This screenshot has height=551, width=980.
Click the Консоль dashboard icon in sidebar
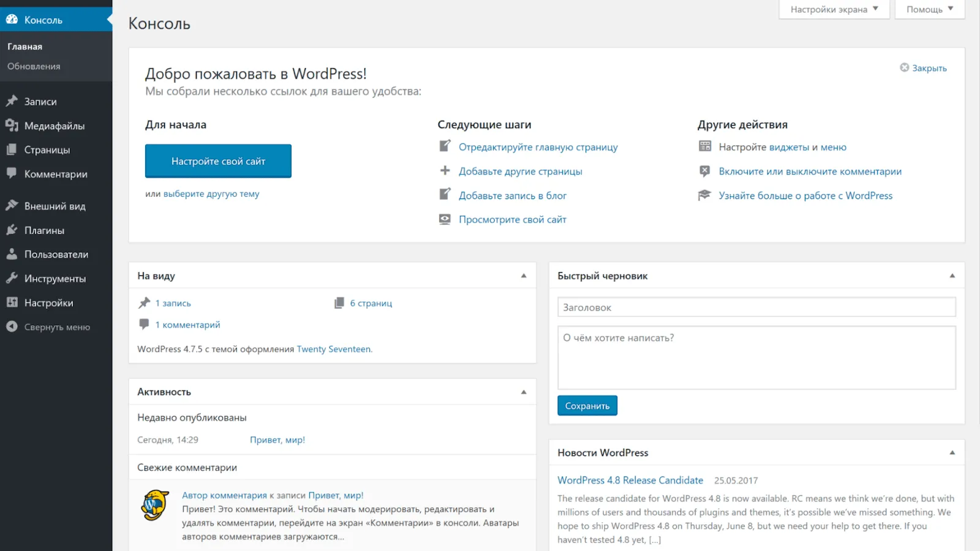(x=12, y=20)
